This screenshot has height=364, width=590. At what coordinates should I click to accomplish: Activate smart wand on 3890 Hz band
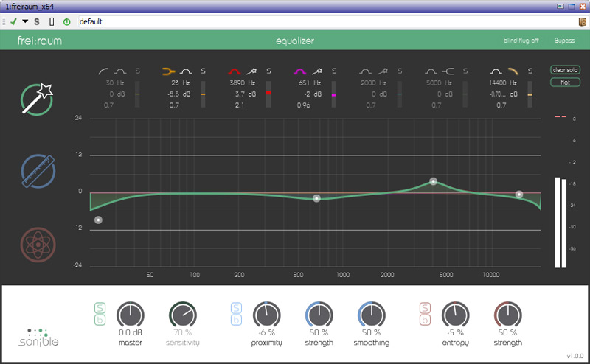[x=251, y=71]
